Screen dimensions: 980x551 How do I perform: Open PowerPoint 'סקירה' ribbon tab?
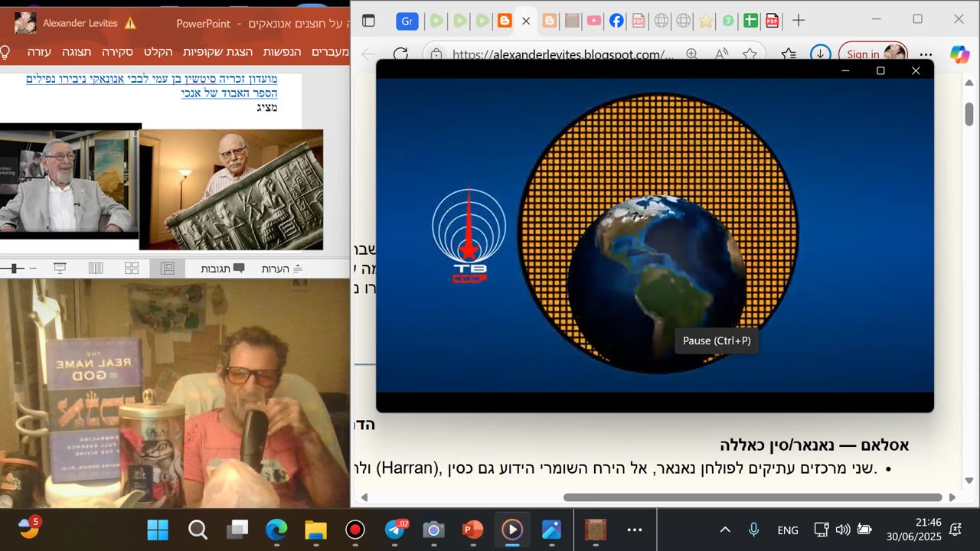118,52
